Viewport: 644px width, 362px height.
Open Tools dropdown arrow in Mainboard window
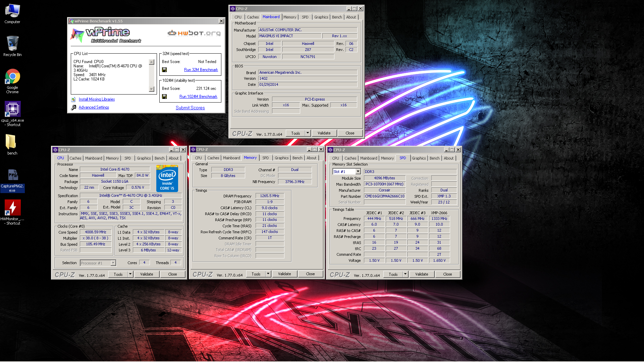pos(308,133)
